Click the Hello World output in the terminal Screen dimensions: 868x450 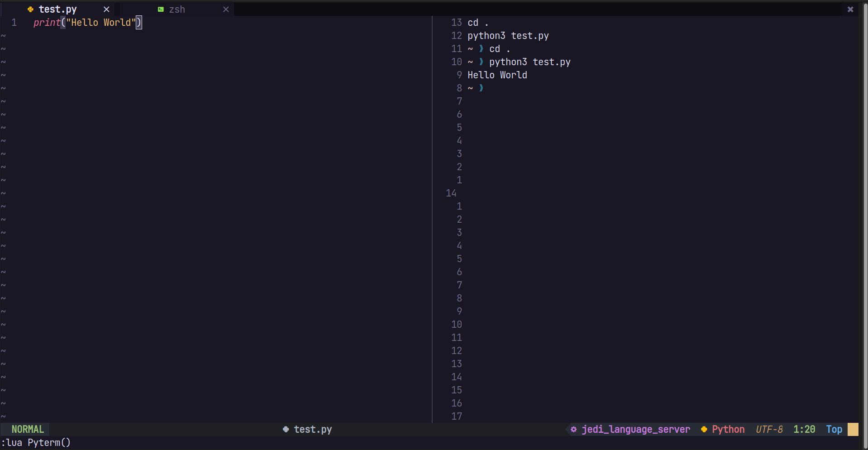point(497,75)
